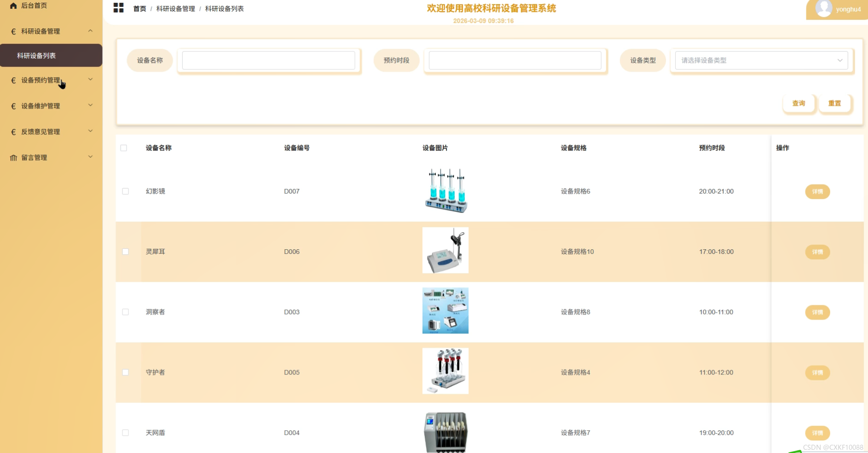868x453 pixels.
Task: Click the 查询 search button
Action: tap(799, 103)
